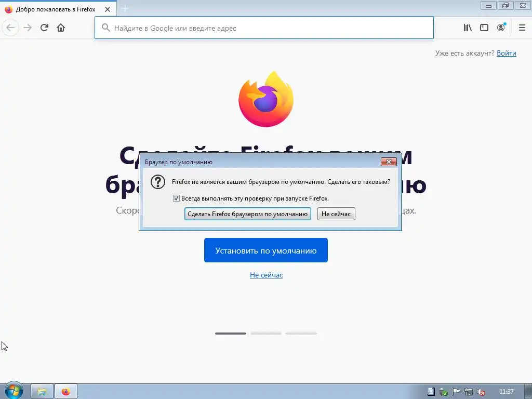Click Не сейчас button in the dialog
The height and width of the screenshot is (399, 532).
click(336, 214)
